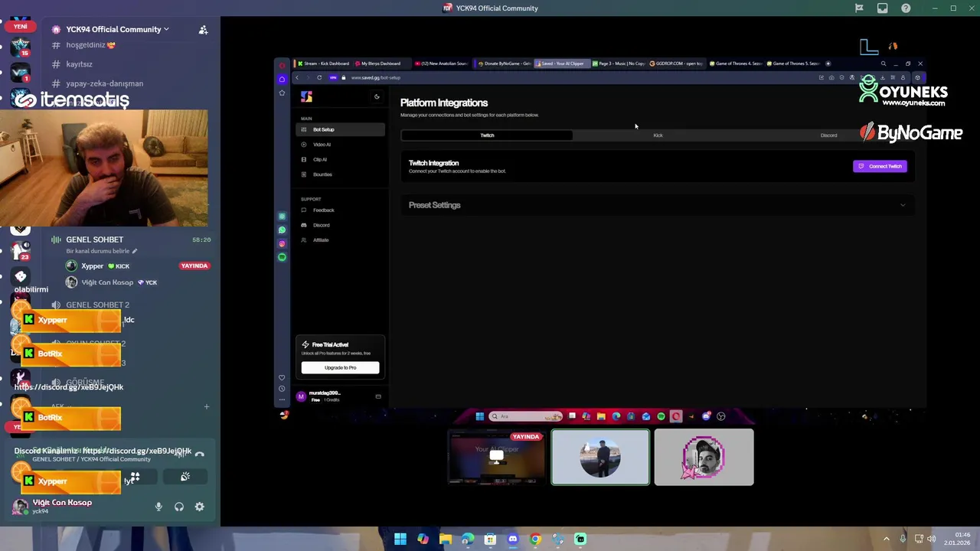Open Discord from the Windows taskbar

[512, 539]
